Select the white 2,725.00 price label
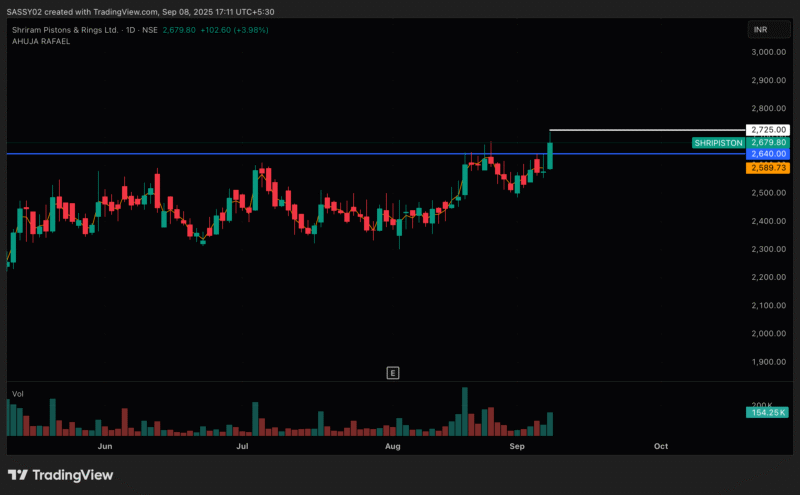The width and height of the screenshot is (800, 495). [x=768, y=130]
